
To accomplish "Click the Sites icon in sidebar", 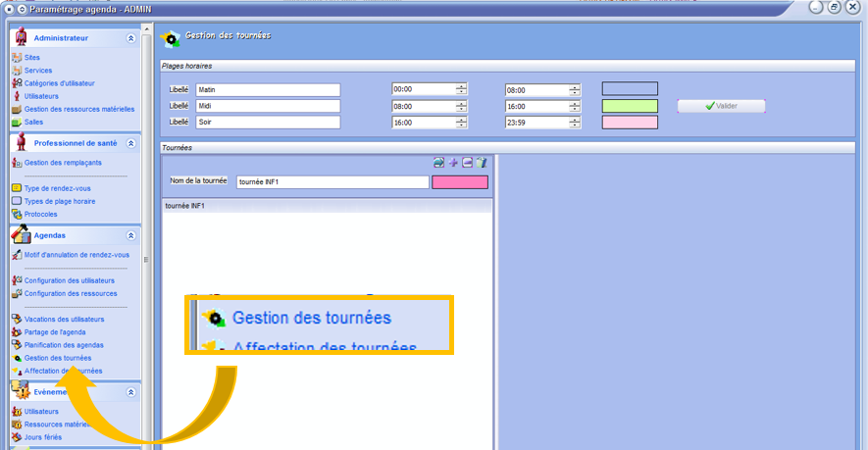I will (x=17, y=58).
